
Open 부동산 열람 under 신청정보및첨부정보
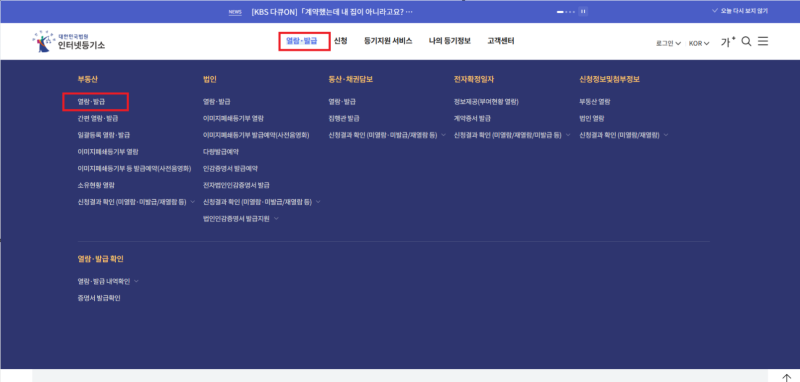click(595, 102)
